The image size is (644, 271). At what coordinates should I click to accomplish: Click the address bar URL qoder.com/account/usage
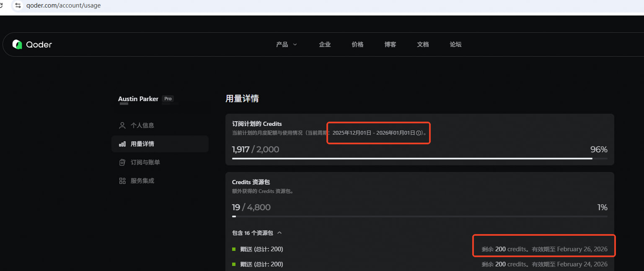(x=63, y=5)
